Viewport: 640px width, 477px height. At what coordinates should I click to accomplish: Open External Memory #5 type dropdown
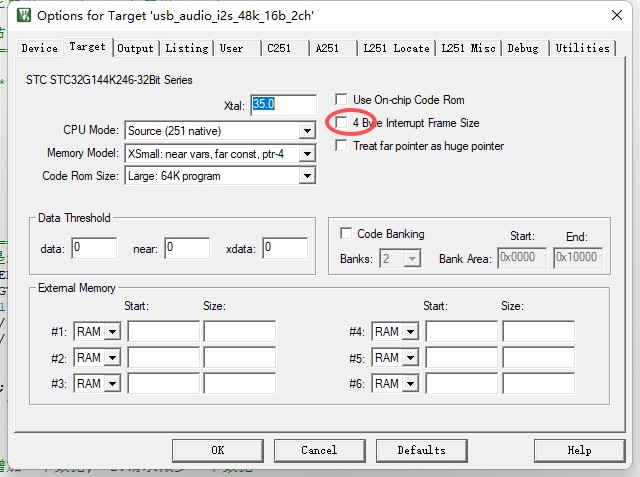[x=395, y=357]
